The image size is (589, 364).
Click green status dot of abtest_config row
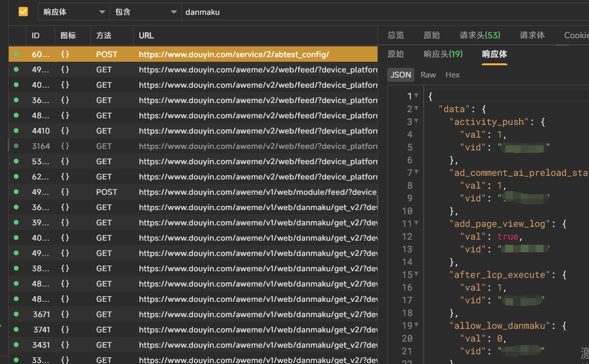point(16,54)
